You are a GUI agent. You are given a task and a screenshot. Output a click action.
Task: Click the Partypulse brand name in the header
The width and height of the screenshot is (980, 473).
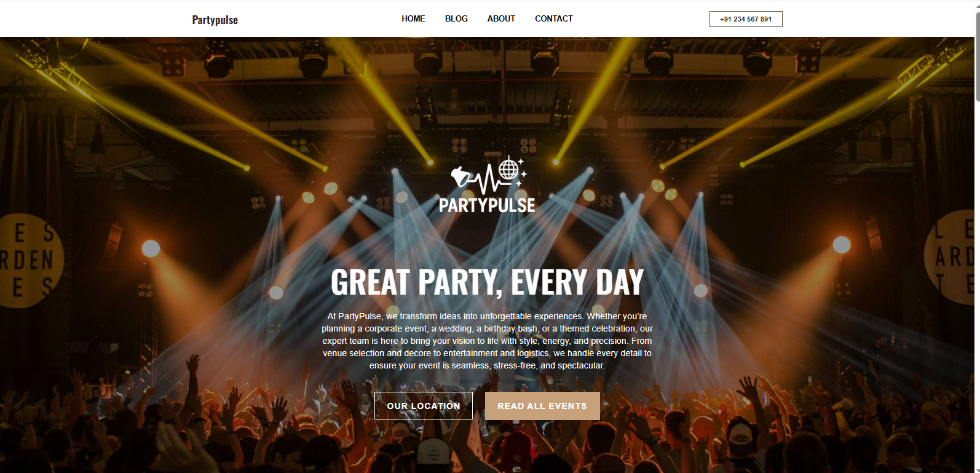click(x=215, y=20)
